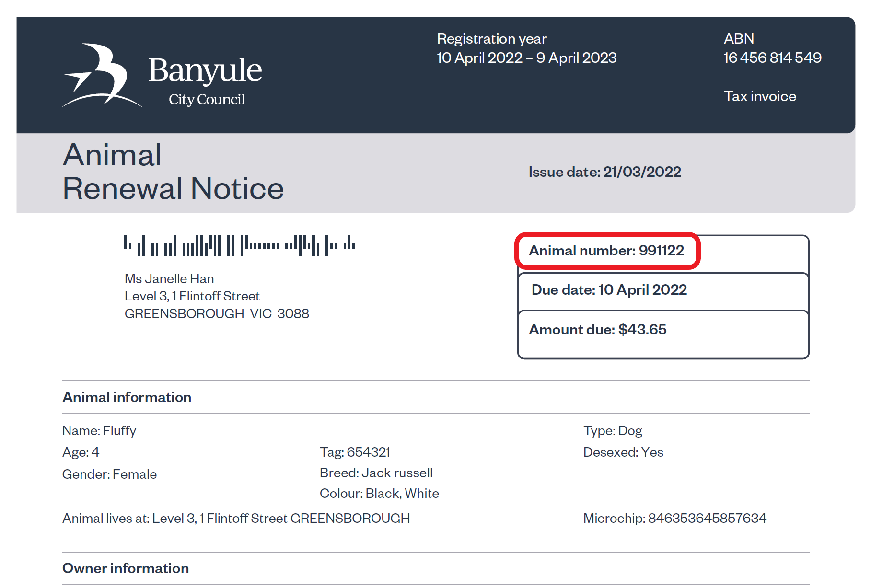Select the "Animal lives at" address line
The height and width of the screenshot is (588, 871).
(236, 519)
